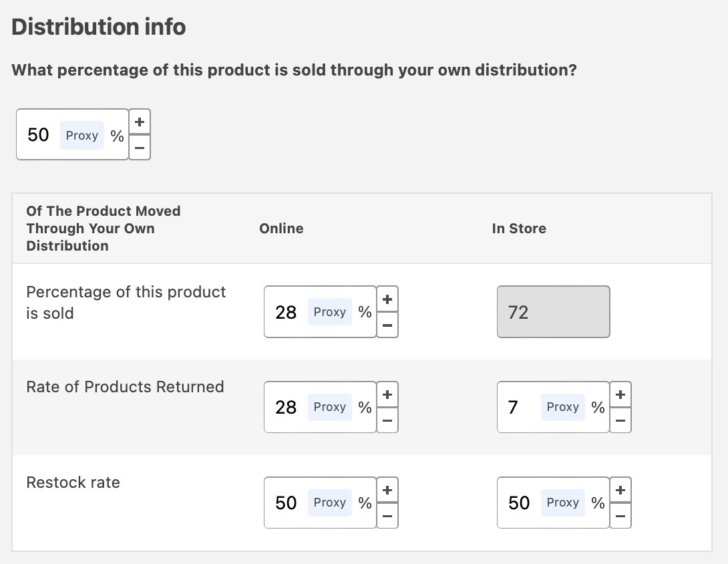This screenshot has width=728, height=564.
Task: Increment Online rate of products returned
Action: (x=387, y=394)
